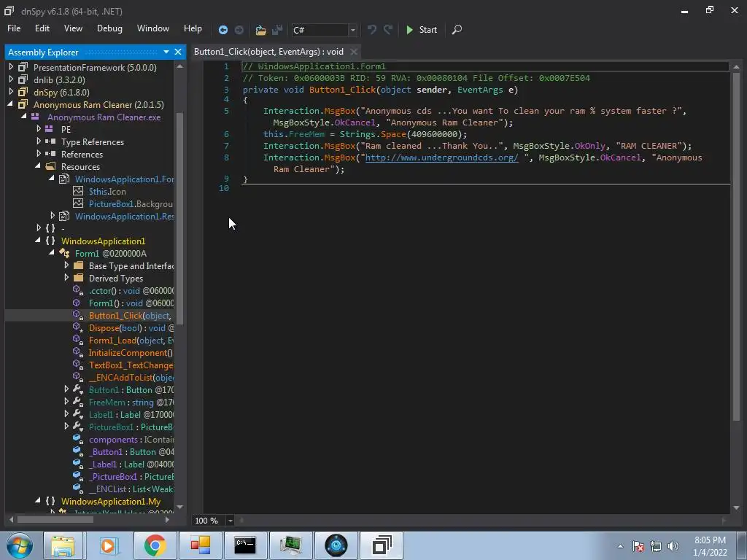Open Windows Media Player from taskbar
The width and height of the screenshot is (747, 560).
tap(108, 545)
